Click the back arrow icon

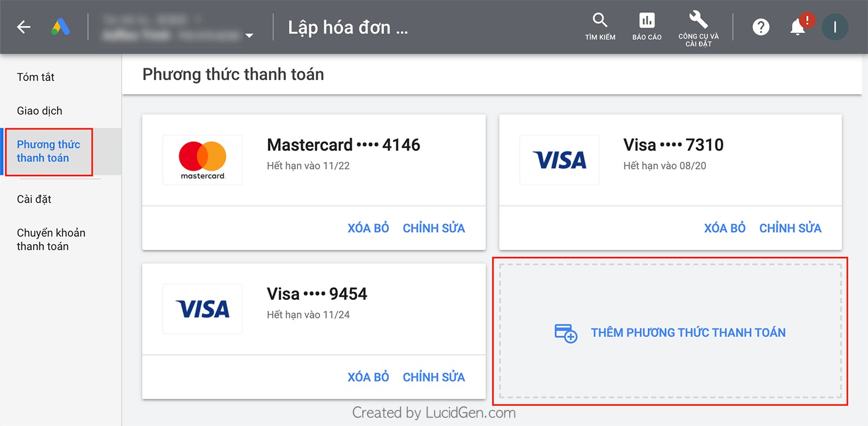[x=24, y=27]
